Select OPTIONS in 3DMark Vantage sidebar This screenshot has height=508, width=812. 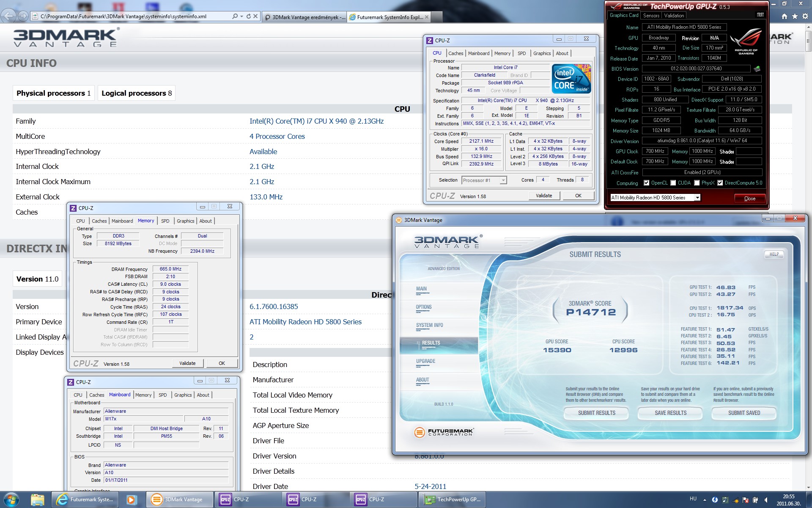click(423, 307)
